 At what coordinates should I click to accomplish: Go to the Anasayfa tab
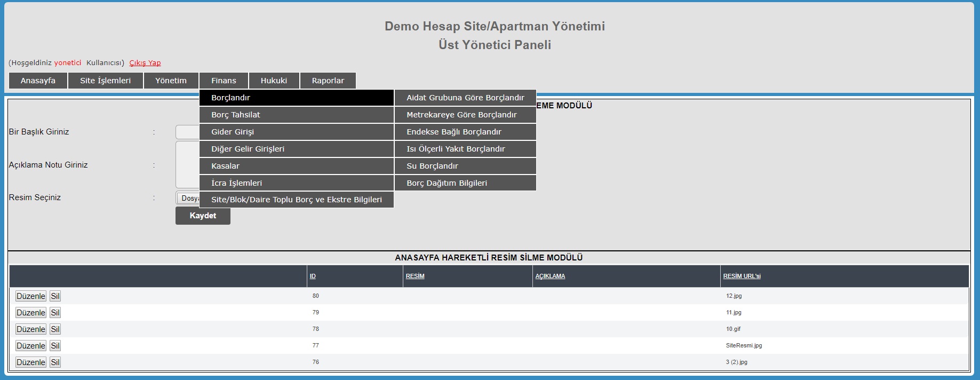click(38, 81)
